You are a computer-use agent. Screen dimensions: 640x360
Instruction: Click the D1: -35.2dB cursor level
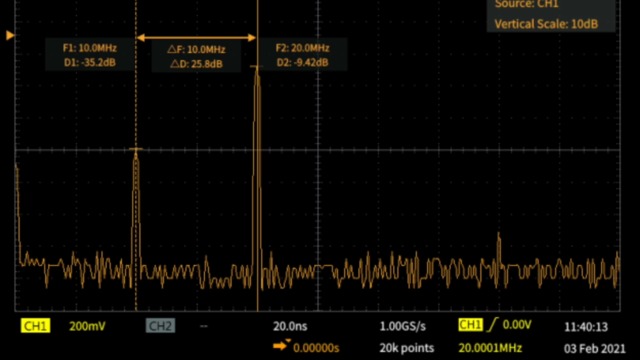point(90,62)
